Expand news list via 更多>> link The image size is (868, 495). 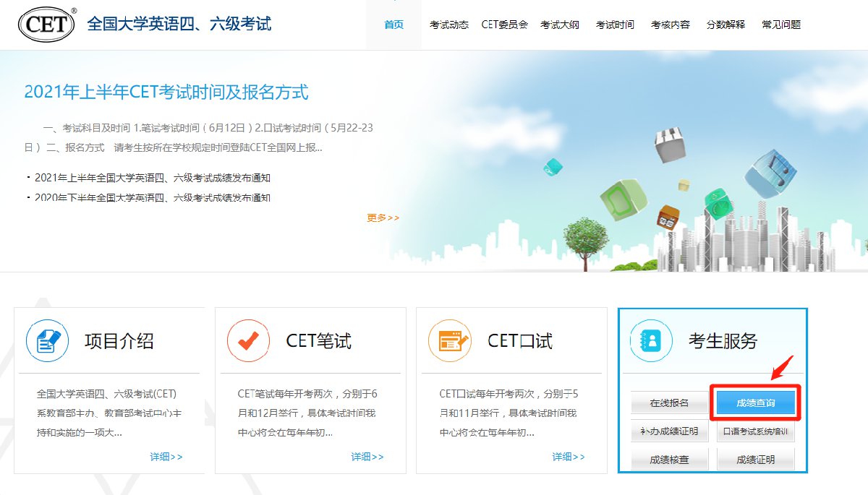[x=383, y=218]
